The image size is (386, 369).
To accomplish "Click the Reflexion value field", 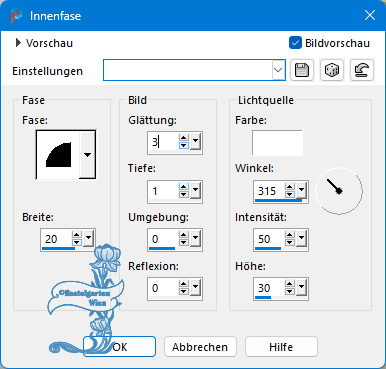I will tap(163, 288).
